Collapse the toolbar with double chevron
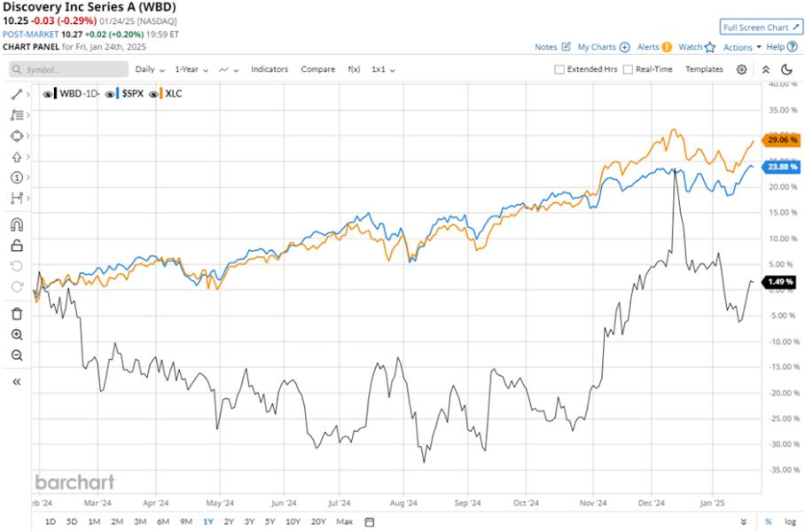This screenshot has width=805, height=532. (765, 69)
